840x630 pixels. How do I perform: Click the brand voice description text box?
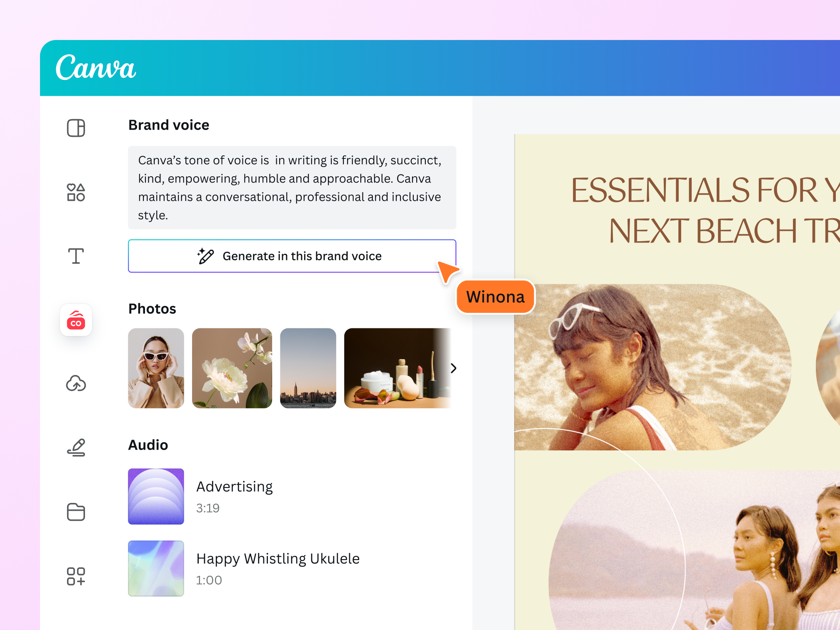[292, 187]
